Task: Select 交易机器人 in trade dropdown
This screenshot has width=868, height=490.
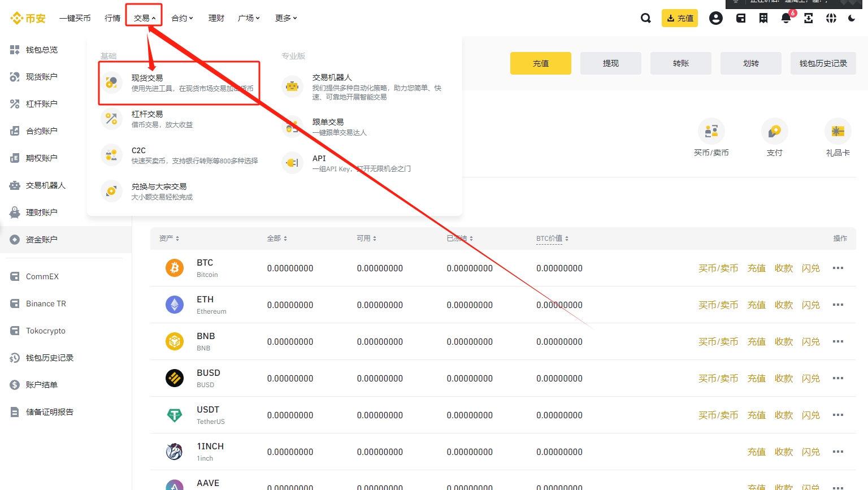Action: pyautogui.click(x=364, y=86)
